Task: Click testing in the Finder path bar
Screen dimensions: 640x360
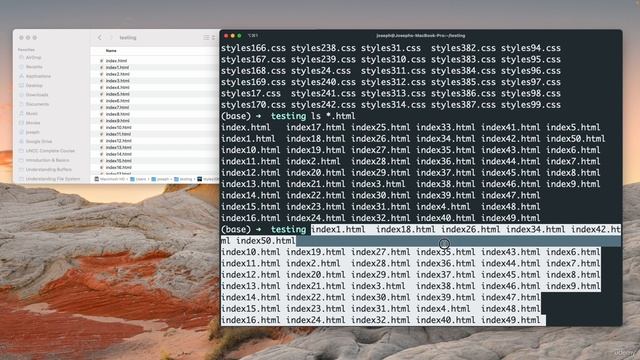Action: coord(186,179)
